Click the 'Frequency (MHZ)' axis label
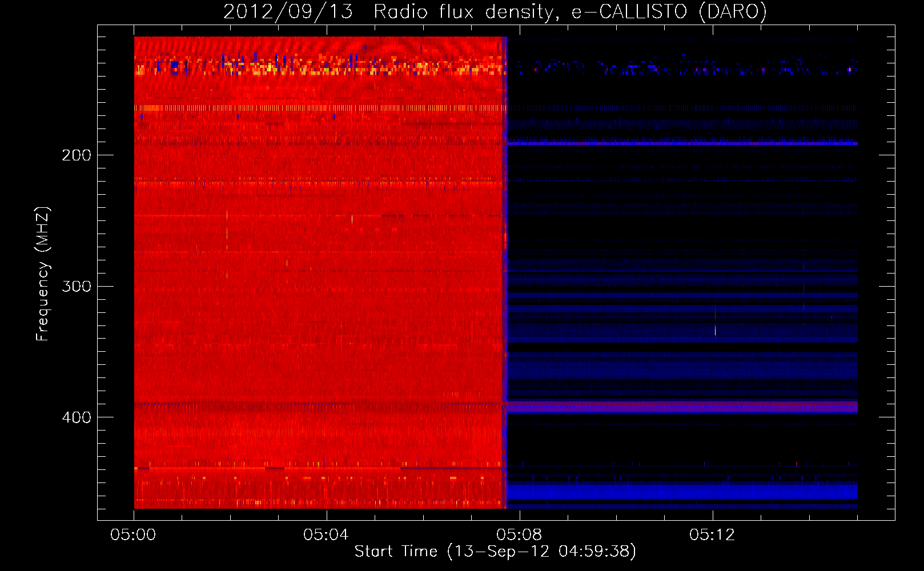This screenshot has width=924, height=571. [x=43, y=274]
